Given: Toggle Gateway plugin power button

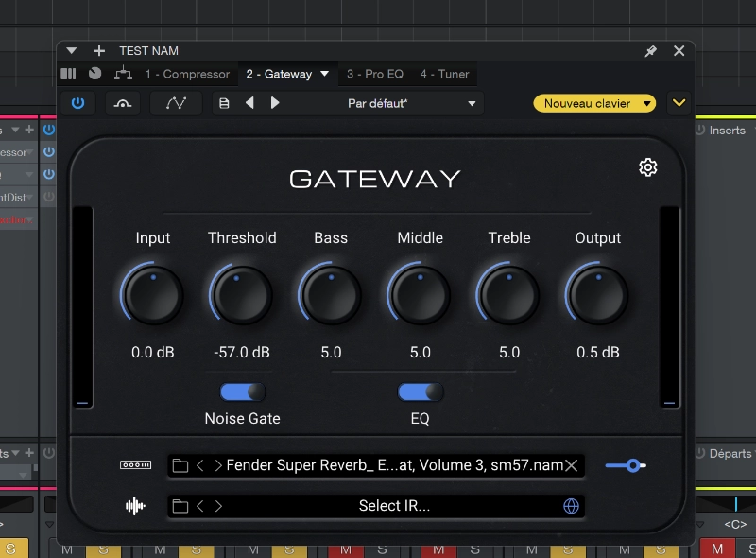Looking at the screenshot, I should 77,103.
